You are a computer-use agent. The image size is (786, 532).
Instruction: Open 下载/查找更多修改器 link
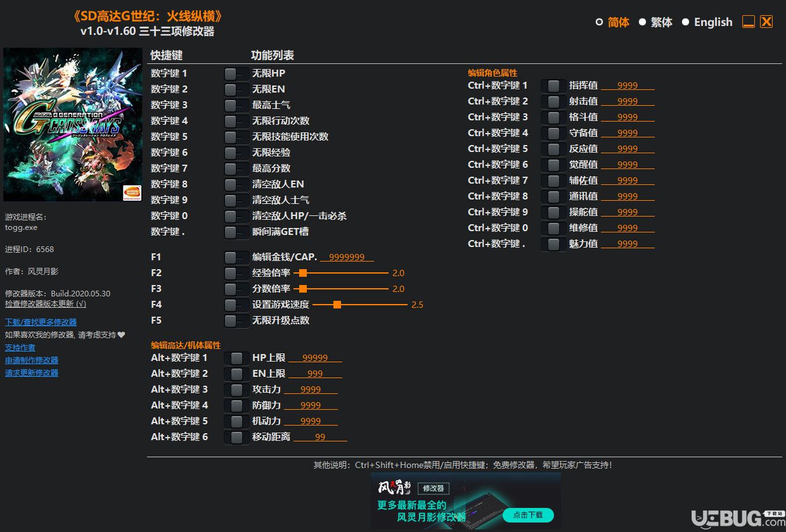(x=41, y=322)
